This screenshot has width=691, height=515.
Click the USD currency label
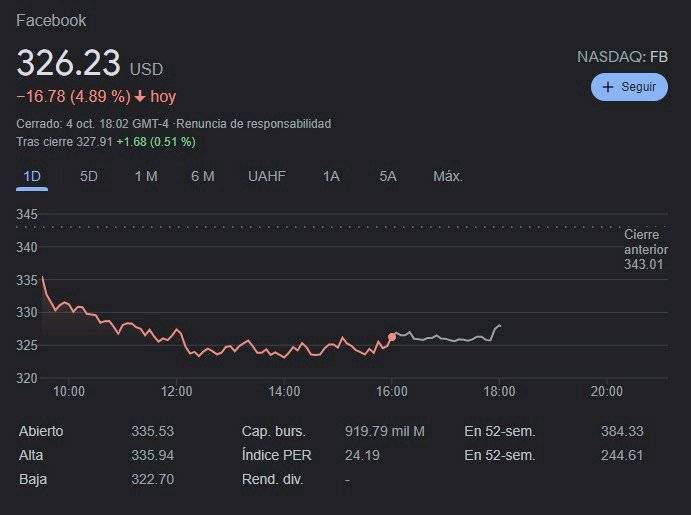click(x=146, y=69)
